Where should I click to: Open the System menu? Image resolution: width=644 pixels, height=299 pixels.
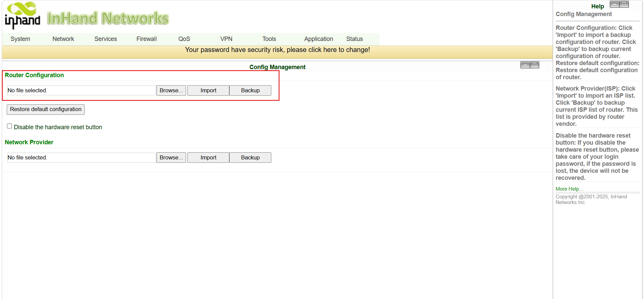[x=20, y=39]
